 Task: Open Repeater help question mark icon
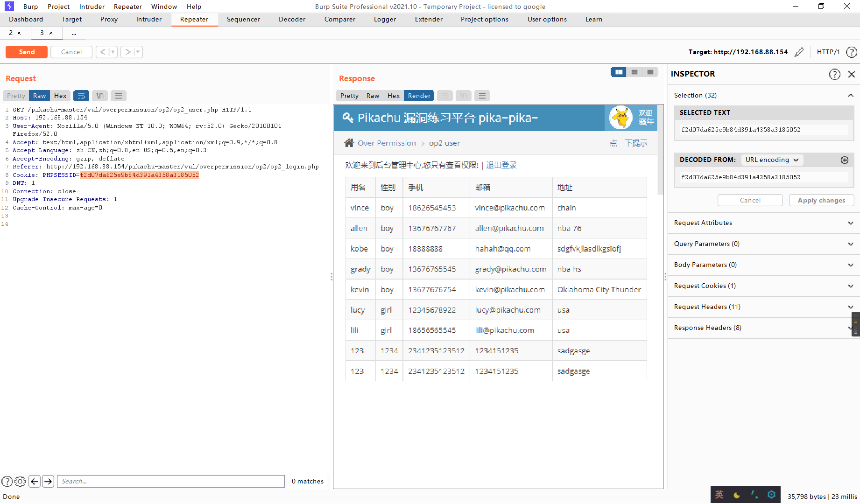click(852, 52)
